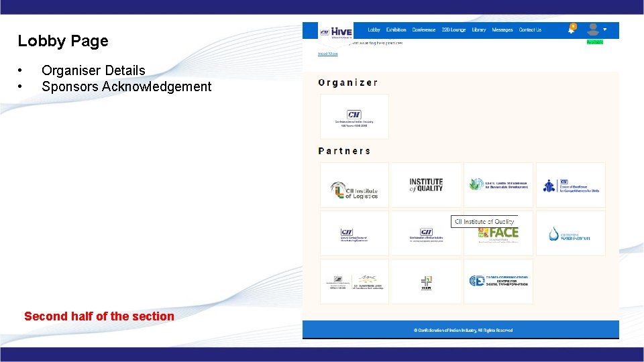Click the Organizer section heading
The height and width of the screenshot is (362, 644).
(x=348, y=83)
